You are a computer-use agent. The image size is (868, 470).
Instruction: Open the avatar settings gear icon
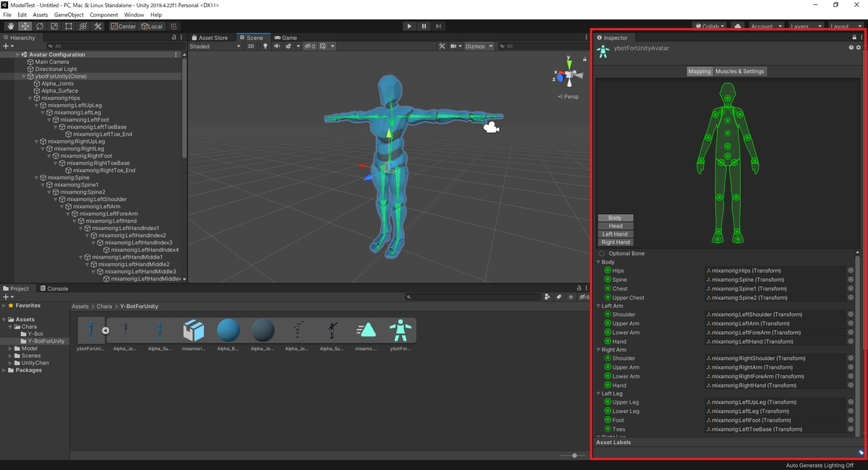[859, 48]
